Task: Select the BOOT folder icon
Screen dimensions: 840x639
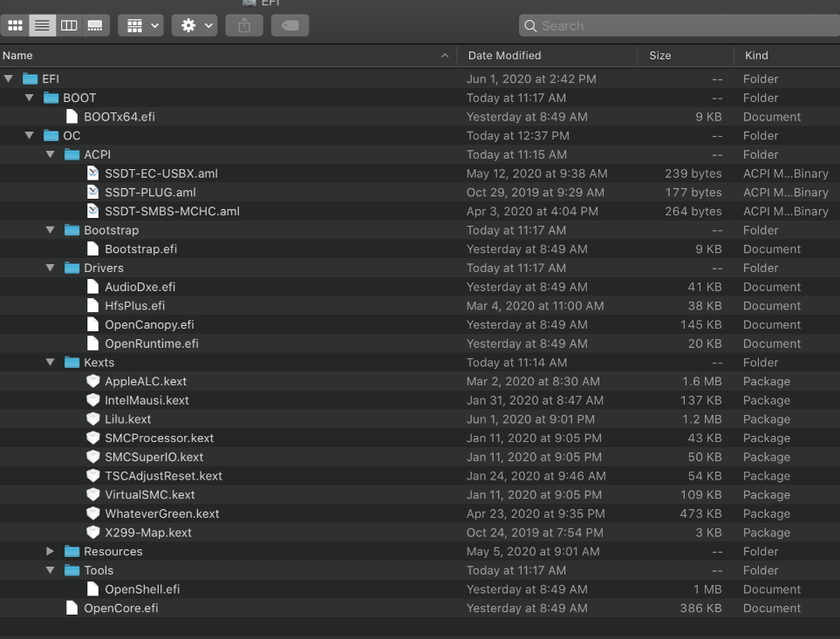Action: point(51,98)
